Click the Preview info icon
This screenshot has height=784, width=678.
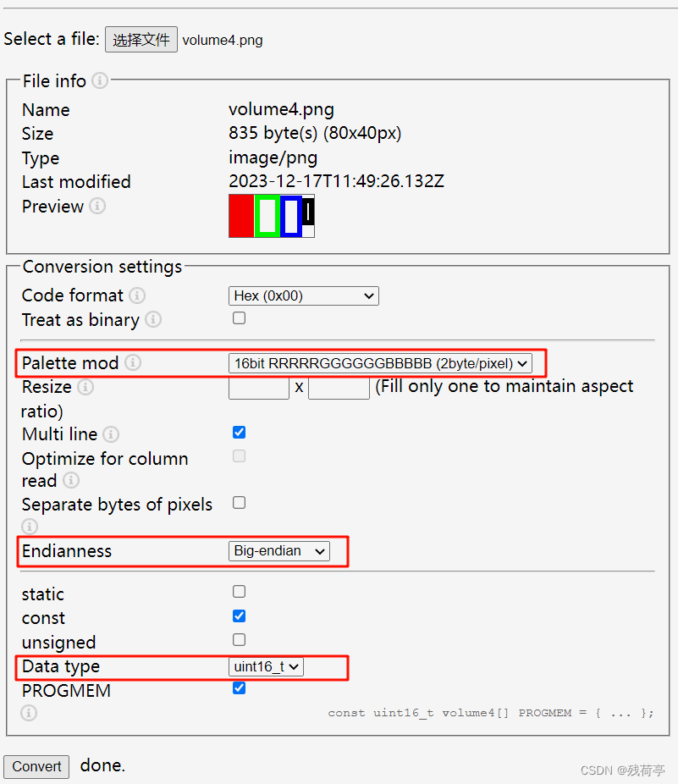[99, 207]
